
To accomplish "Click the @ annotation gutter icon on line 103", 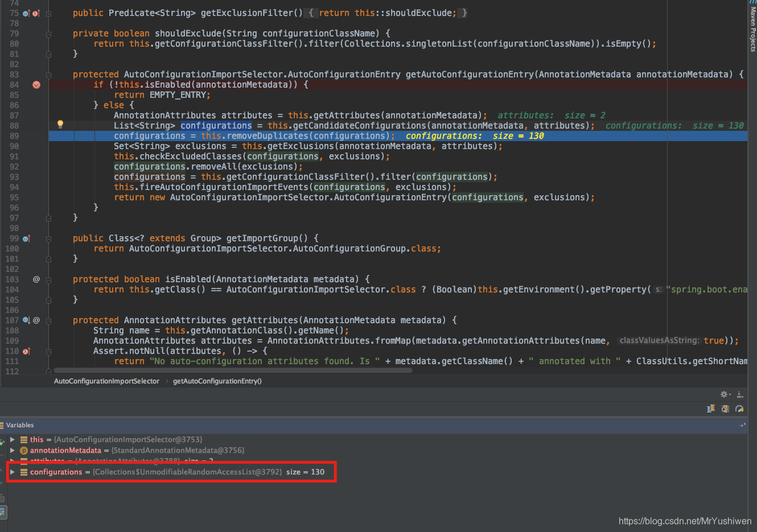I will (x=36, y=279).
